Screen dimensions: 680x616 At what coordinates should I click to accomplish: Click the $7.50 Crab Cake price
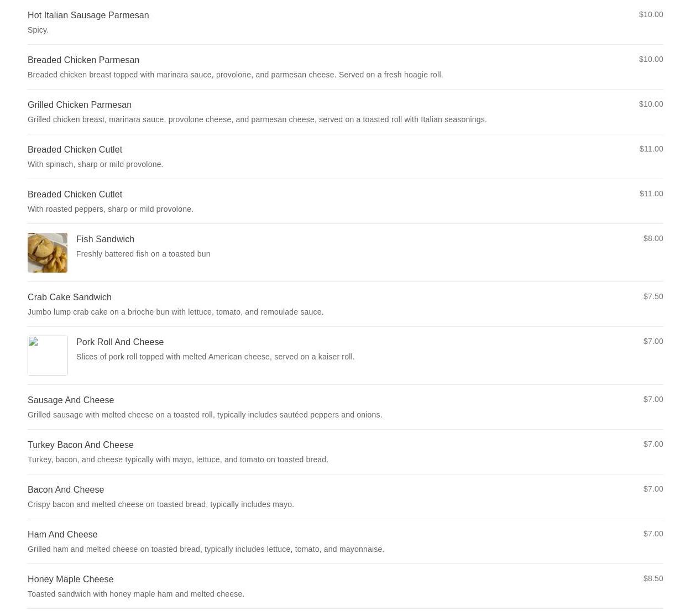coord(653,296)
